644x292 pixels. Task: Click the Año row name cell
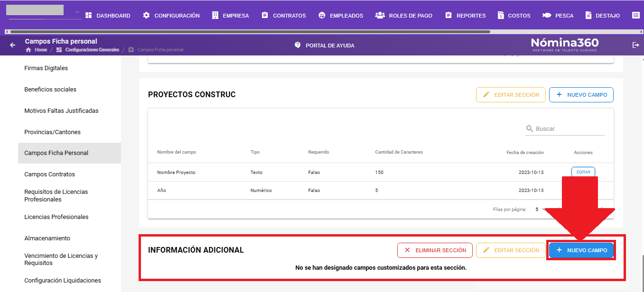(161, 191)
